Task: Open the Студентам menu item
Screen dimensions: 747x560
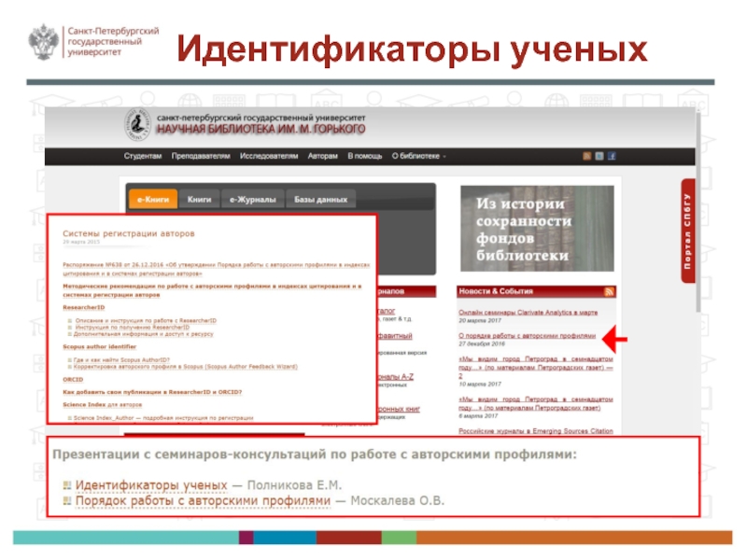Action: click(x=143, y=156)
